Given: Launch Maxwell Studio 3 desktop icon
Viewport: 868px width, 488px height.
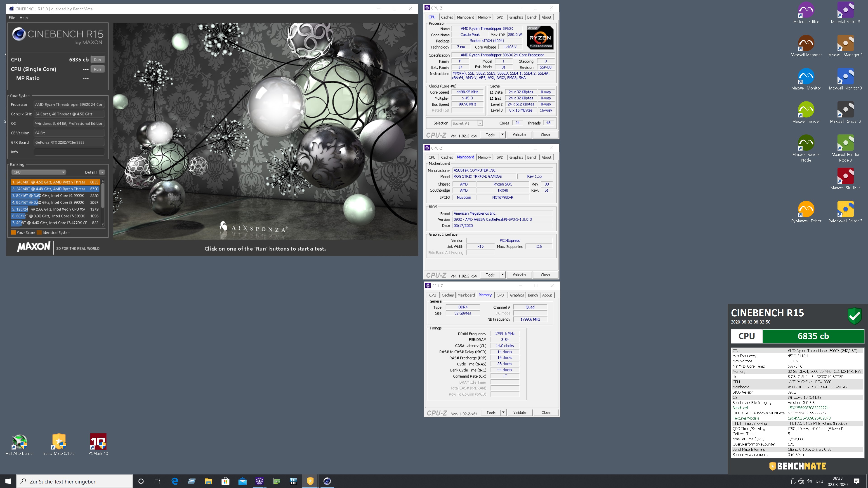Looking at the screenshot, I should coord(845,179).
